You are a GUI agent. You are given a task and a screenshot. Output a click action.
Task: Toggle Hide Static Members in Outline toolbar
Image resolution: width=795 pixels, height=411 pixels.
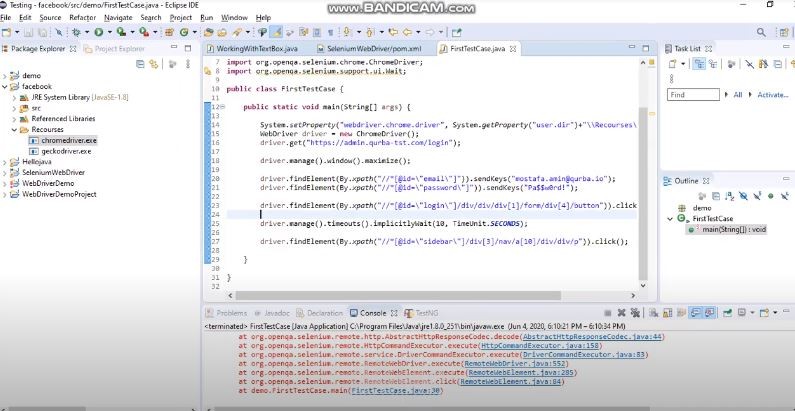(x=757, y=196)
